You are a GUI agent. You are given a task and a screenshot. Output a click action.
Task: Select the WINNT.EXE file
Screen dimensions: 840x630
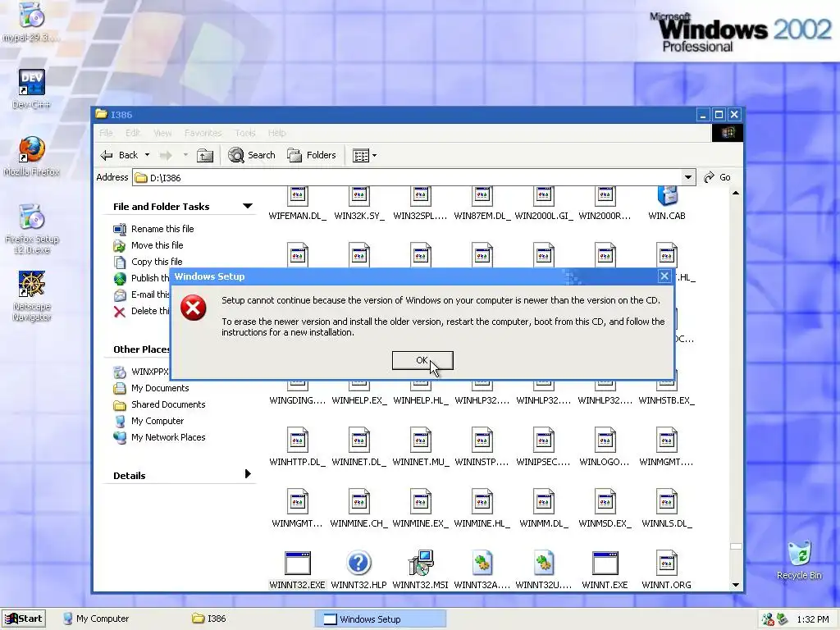click(605, 570)
